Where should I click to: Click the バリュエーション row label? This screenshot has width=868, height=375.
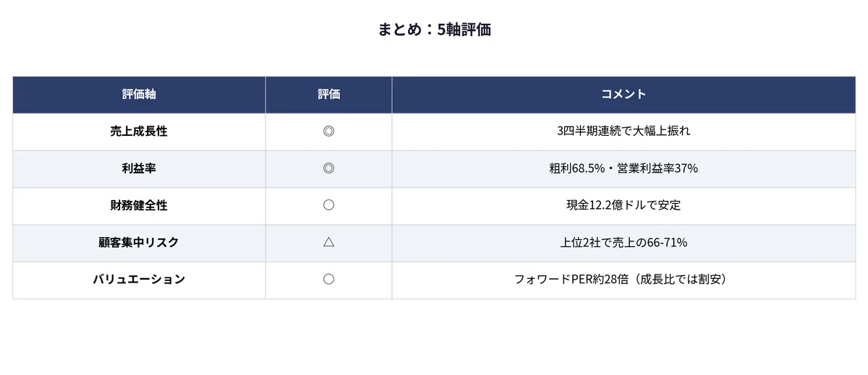pyautogui.click(x=139, y=279)
